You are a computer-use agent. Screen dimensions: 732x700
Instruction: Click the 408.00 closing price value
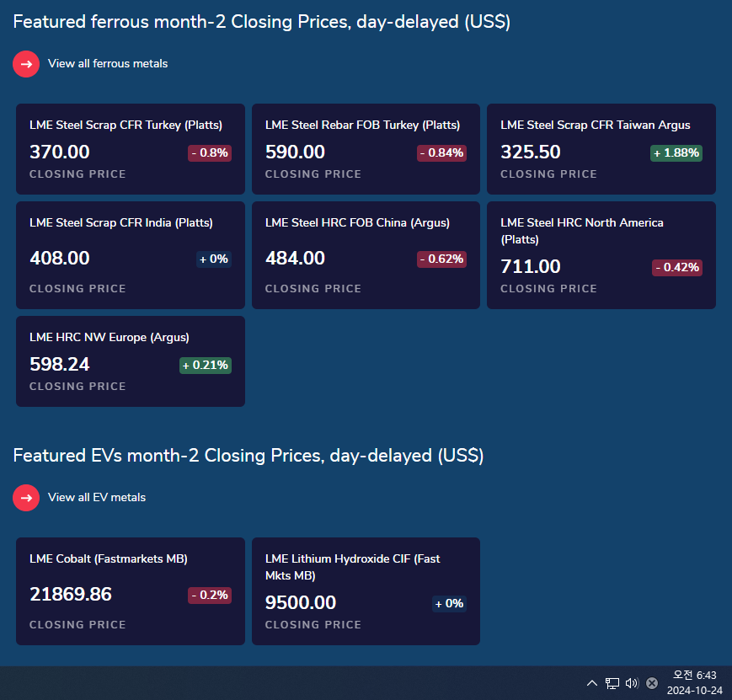click(59, 258)
